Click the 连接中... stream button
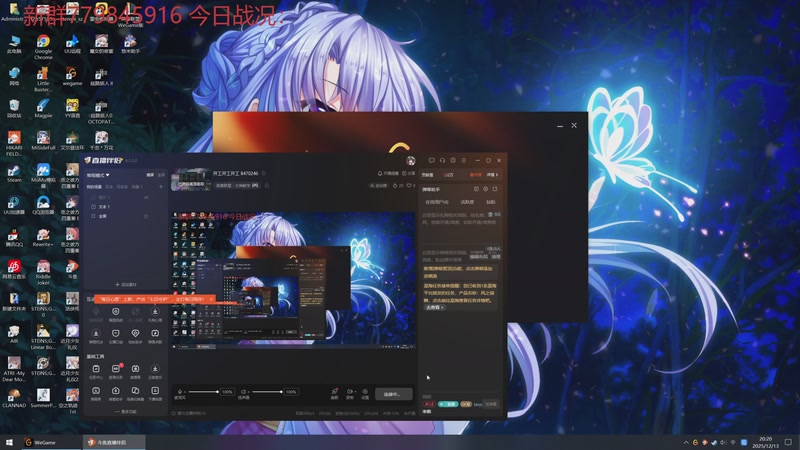The image size is (800, 450). point(394,394)
